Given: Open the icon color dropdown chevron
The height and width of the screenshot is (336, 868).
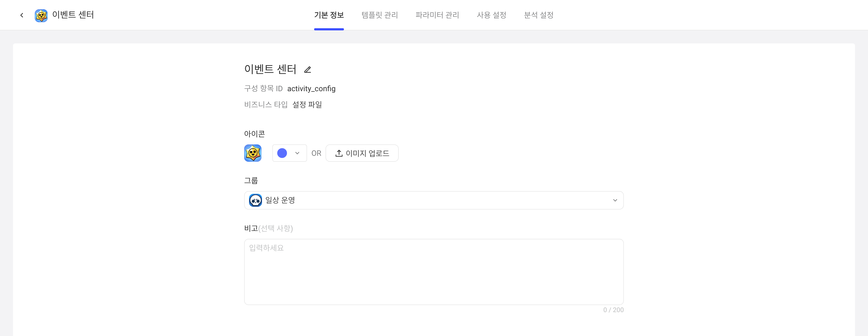Looking at the screenshot, I should click(x=297, y=153).
